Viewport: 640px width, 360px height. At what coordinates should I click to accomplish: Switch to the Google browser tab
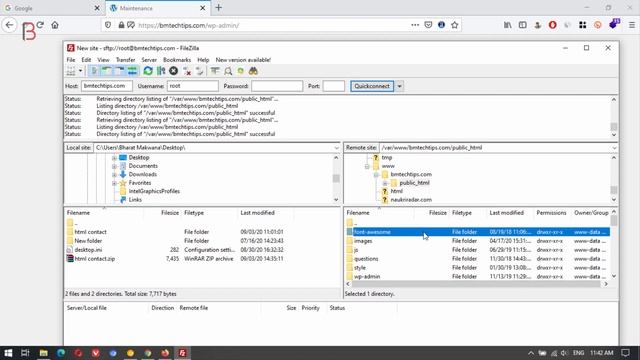tap(52, 8)
